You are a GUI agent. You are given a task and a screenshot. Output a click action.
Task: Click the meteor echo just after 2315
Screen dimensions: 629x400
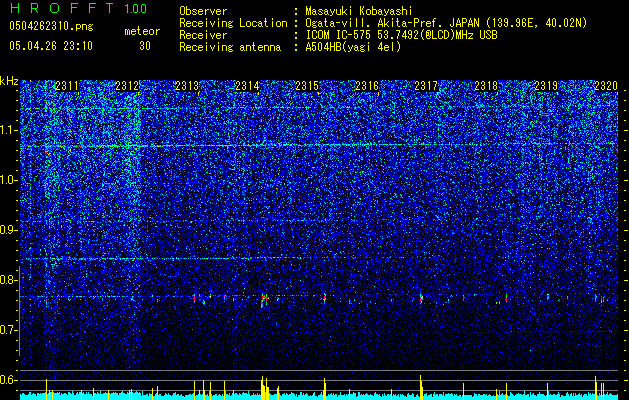(x=325, y=298)
